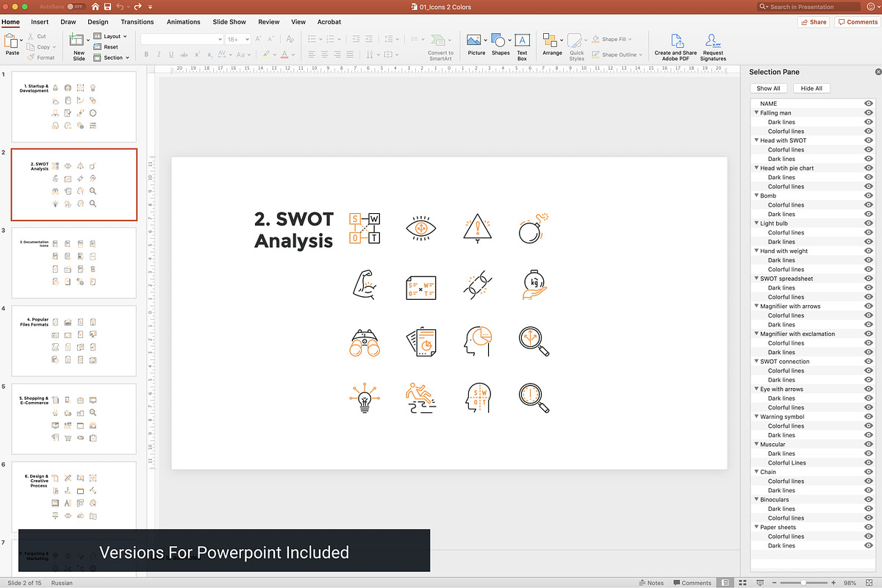Image resolution: width=882 pixels, height=588 pixels.
Task: Select the binoculars icon on the slide
Action: point(365,343)
